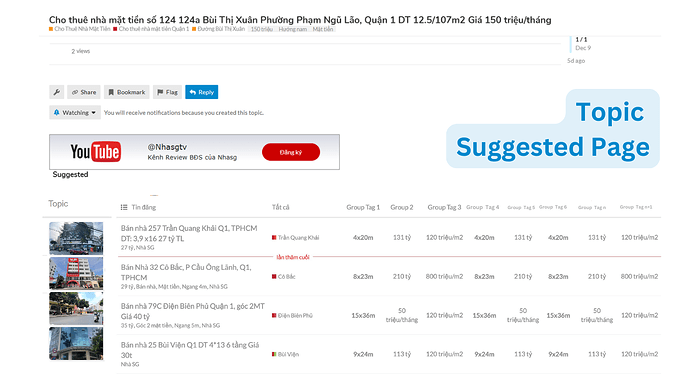This screenshot has height=388, width=690.
Task: Select Group Tag 1 column header
Action: [363, 207]
